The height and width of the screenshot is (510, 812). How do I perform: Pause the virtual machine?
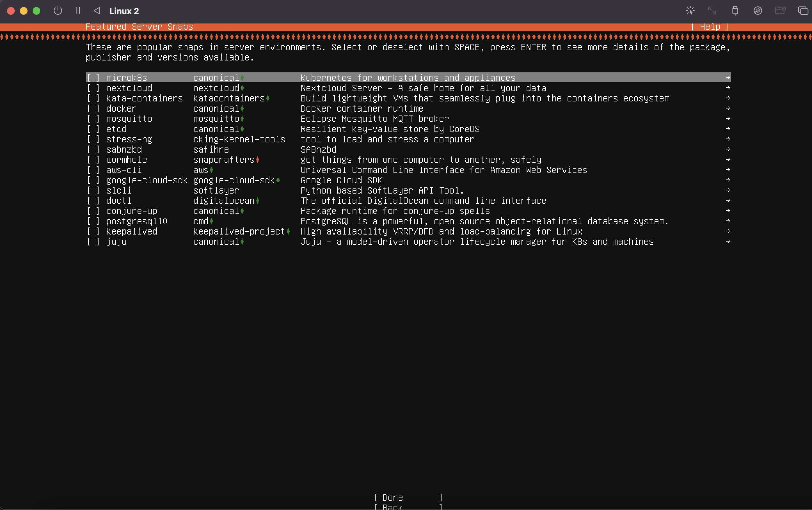coord(78,11)
